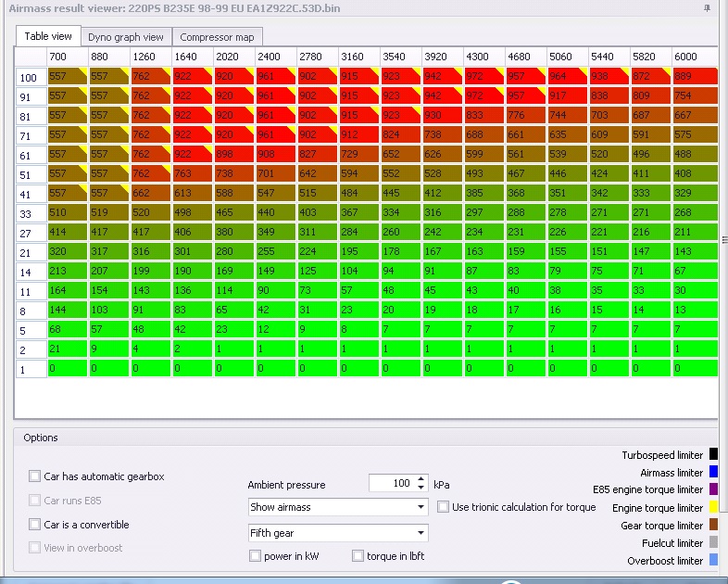Viewport: 728px width, 584px height.
Task: Increase ambient pressure with up arrow
Action: pyautogui.click(x=420, y=479)
